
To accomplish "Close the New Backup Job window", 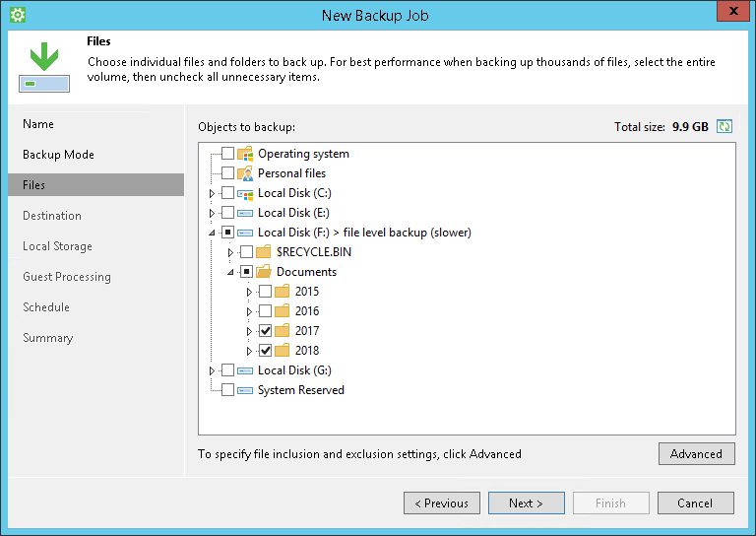I will [732, 11].
